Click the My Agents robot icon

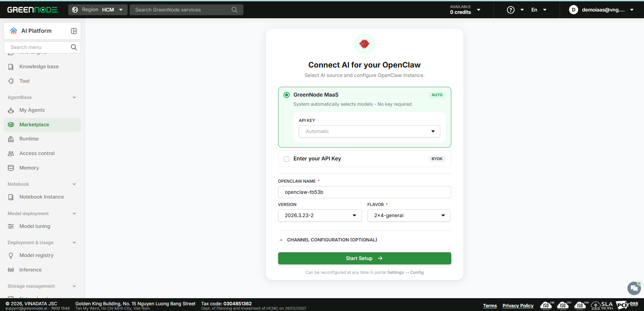coord(11,110)
